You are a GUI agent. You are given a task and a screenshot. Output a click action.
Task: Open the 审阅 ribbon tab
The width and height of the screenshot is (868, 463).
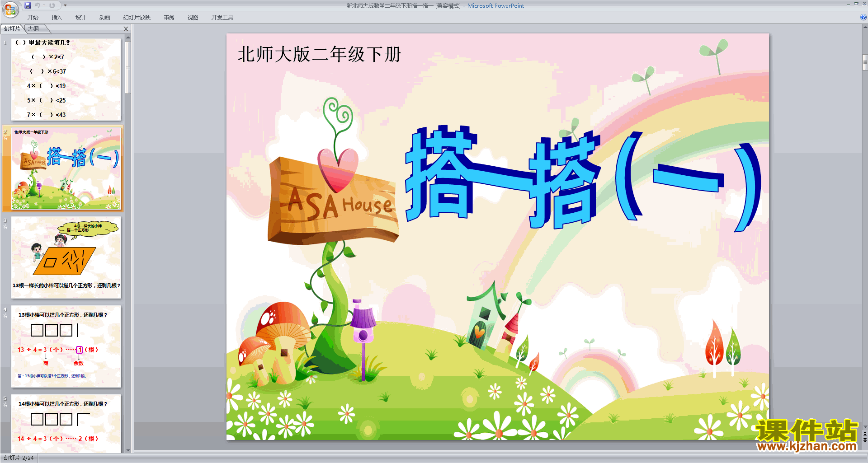pos(169,18)
